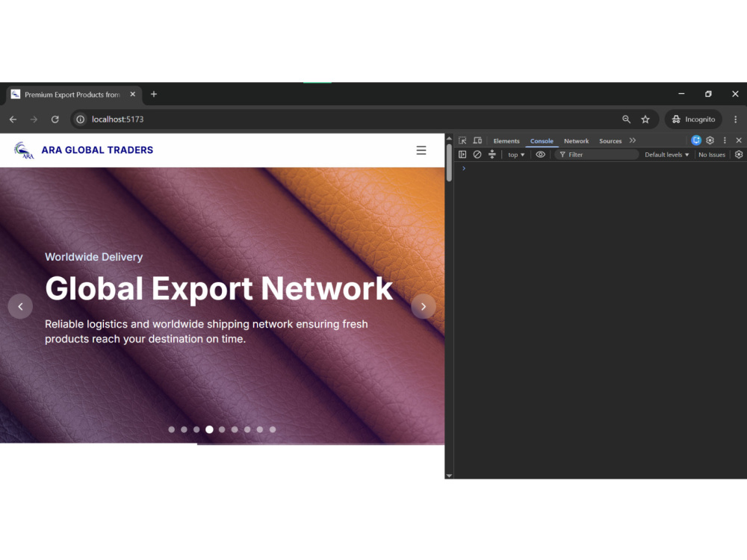Viewport: 747px width, 560px height.
Task: Open DevTools settings gear
Action: tap(710, 140)
